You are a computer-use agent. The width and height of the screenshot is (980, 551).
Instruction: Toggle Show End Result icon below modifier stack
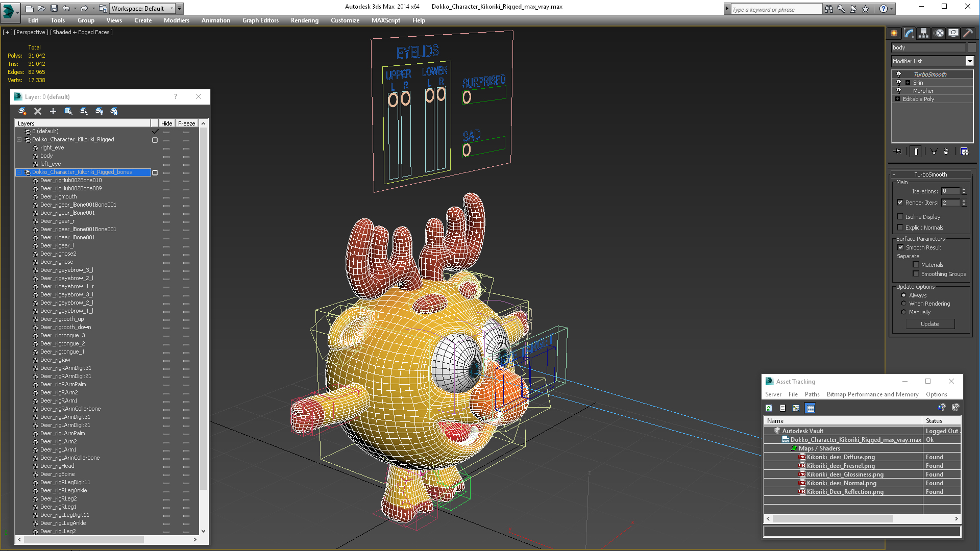click(916, 151)
